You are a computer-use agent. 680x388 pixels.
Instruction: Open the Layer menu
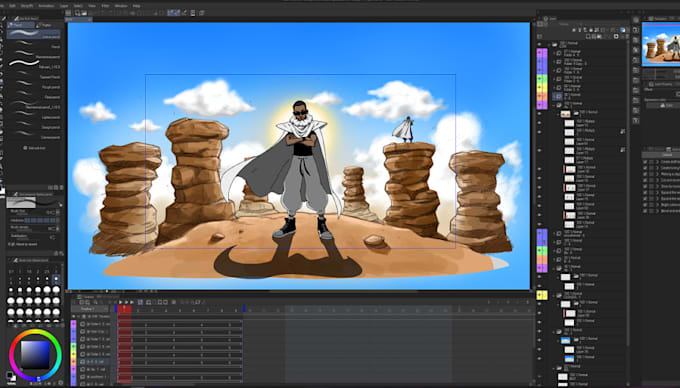[64, 6]
